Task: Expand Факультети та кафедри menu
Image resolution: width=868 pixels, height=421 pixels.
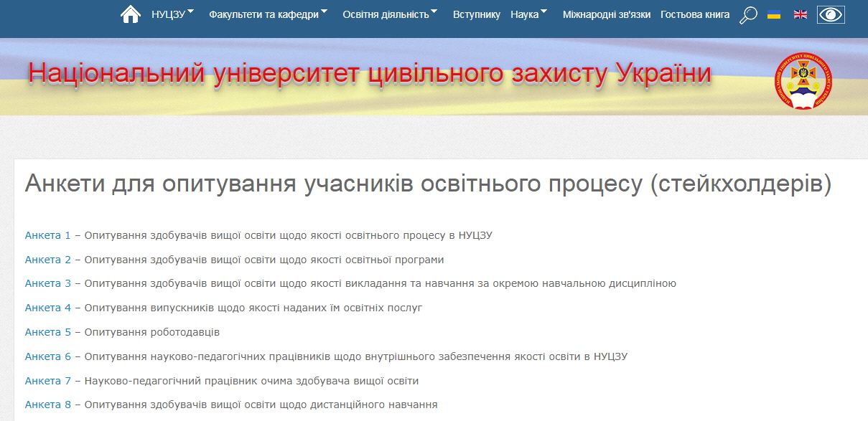Action: 268,14
